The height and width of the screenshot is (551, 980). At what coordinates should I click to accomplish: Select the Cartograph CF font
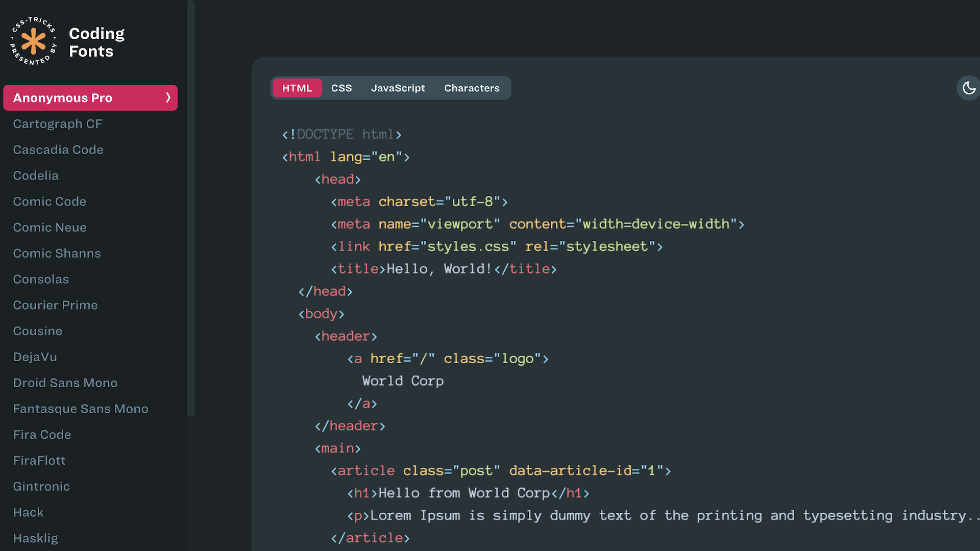click(57, 123)
